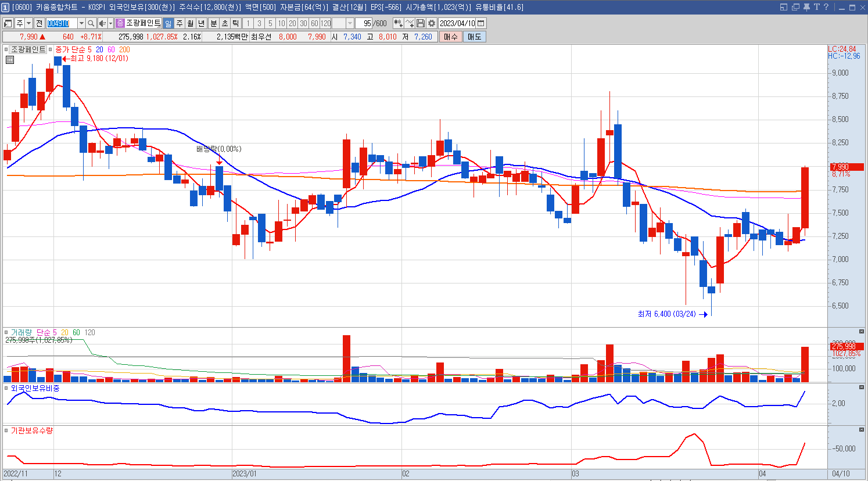Image resolution: width=868 pixels, height=481 pixels.
Task: Open the stock search magnifier
Action: 91,23
